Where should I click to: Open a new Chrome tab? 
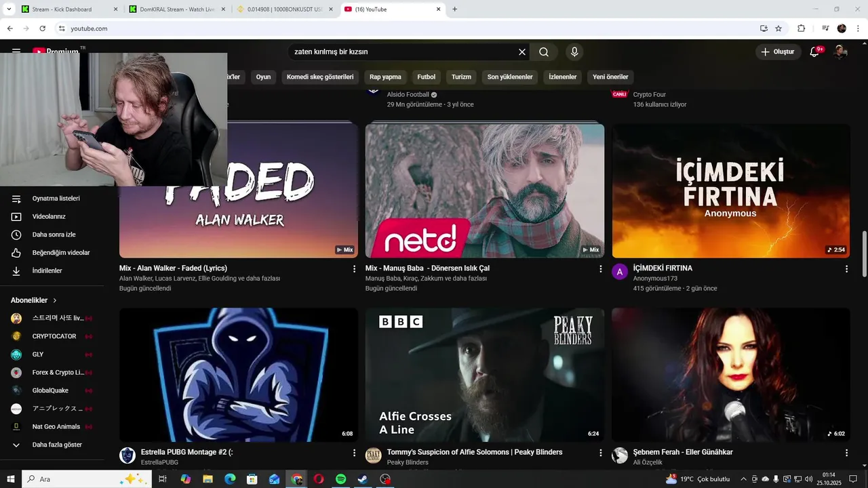454,9
